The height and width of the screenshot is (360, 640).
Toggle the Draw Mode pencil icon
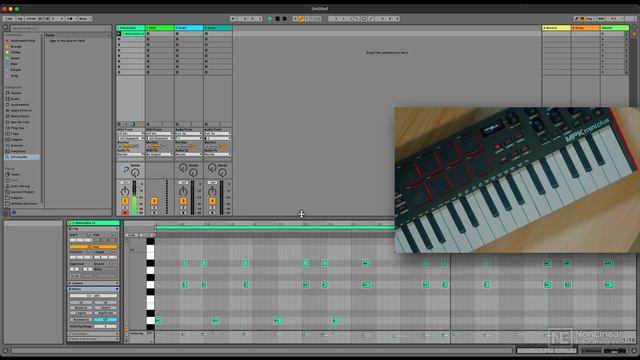(x=576, y=19)
